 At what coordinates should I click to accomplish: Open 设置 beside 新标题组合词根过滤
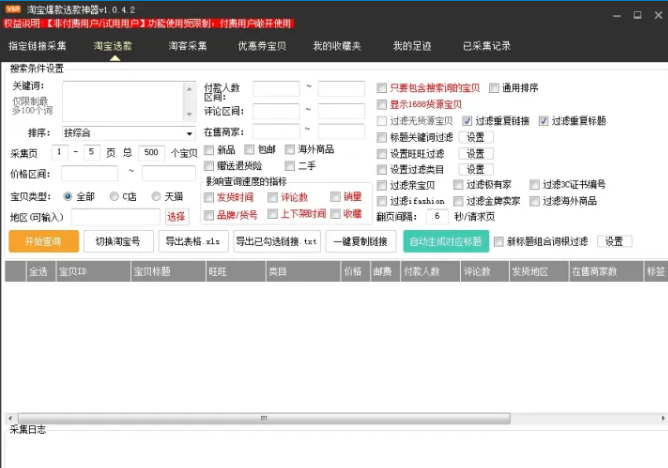coord(615,241)
